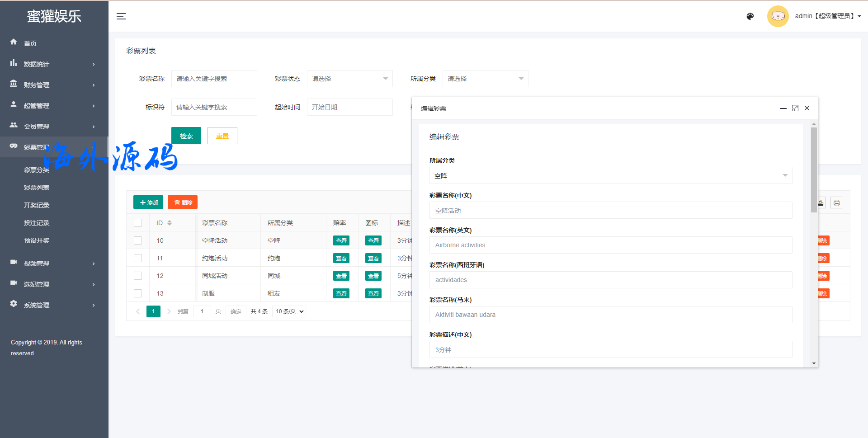Click the home icon in sidebar
This screenshot has height=438, width=868.
(14, 42)
